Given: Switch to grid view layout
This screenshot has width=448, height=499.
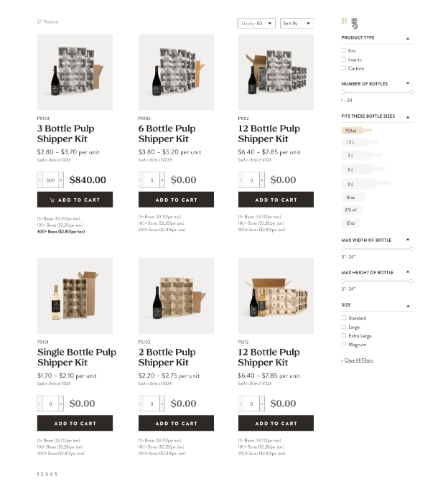Looking at the screenshot, I should (x=344, y=21).
